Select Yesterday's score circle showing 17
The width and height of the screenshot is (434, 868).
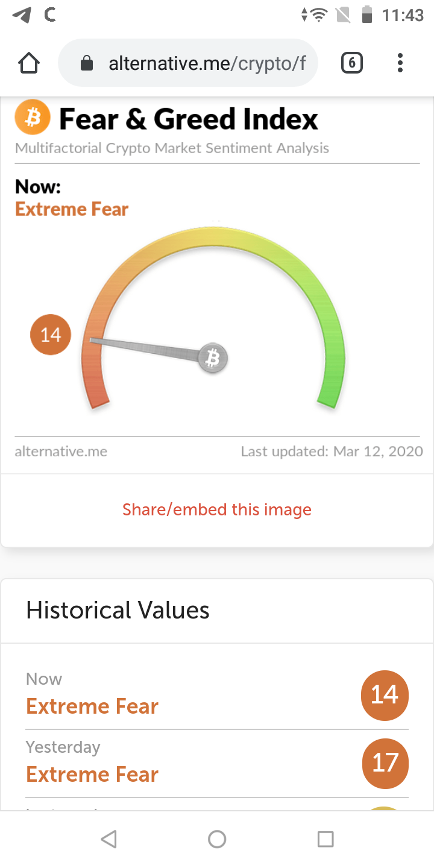click(385, 764)
